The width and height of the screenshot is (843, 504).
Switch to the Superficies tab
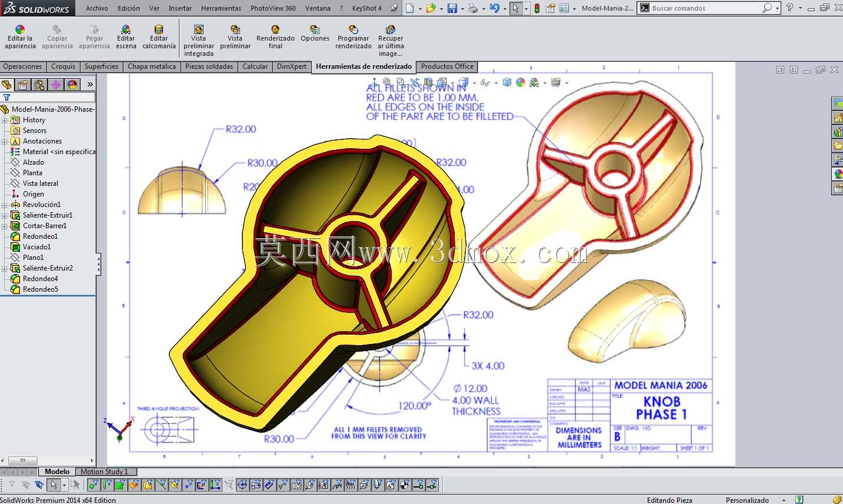tap(101, 66)
